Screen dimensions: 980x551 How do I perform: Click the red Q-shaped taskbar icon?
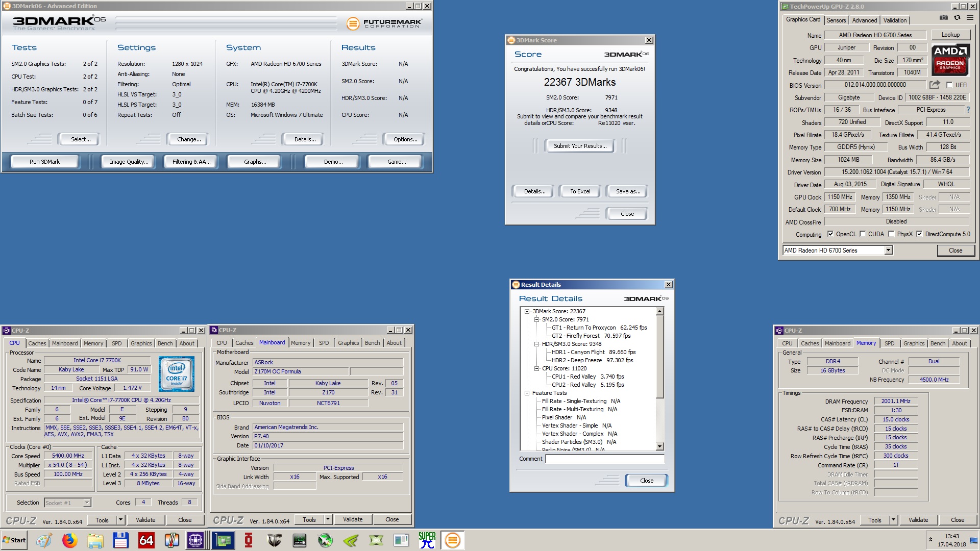click(x=249, y=540)
